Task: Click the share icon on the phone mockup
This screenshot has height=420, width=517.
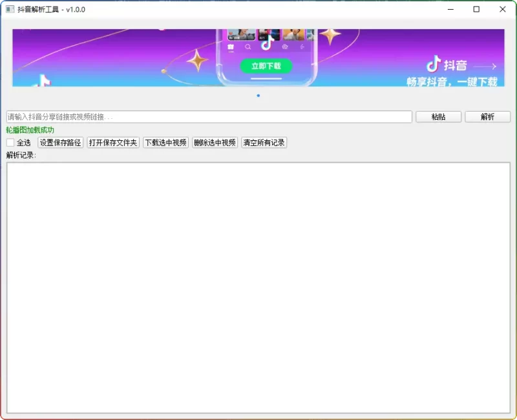Action: 301,47
